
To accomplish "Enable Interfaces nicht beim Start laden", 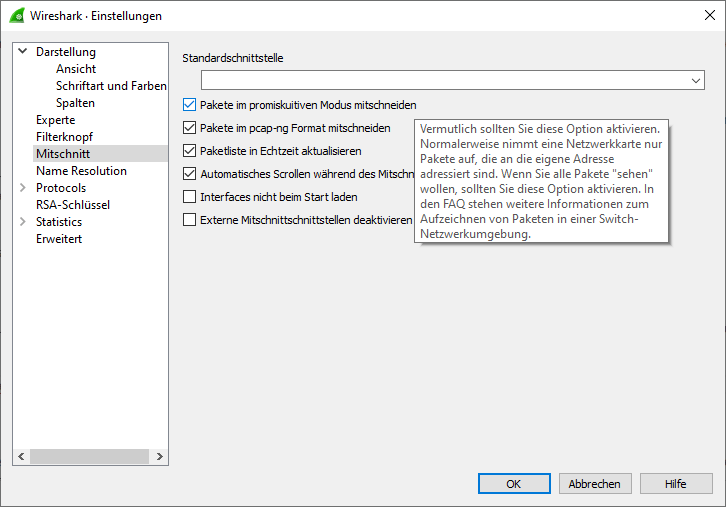I will point(189,197).
